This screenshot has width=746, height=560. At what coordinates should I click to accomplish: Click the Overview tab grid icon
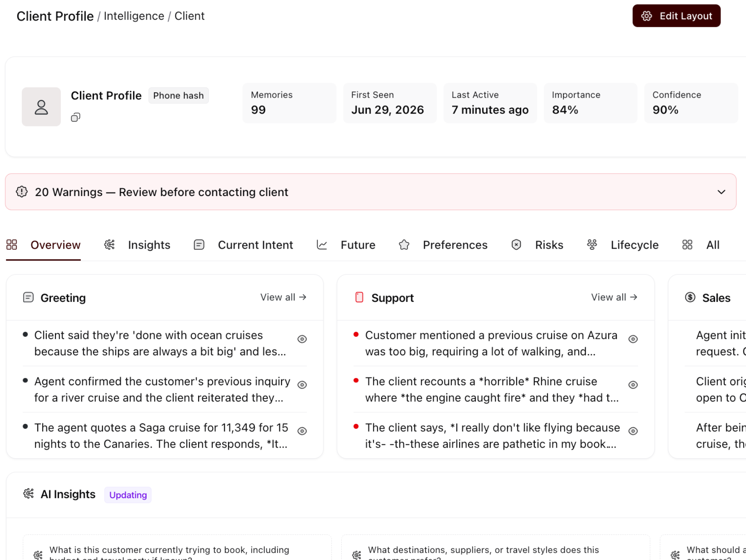tap(11, 245)
